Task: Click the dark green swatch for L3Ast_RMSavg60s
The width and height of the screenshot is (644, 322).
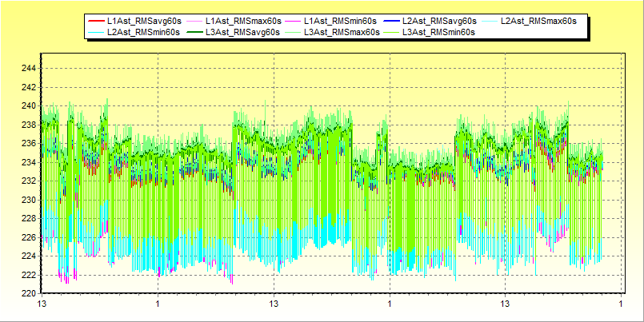Action: coord(193,32)
